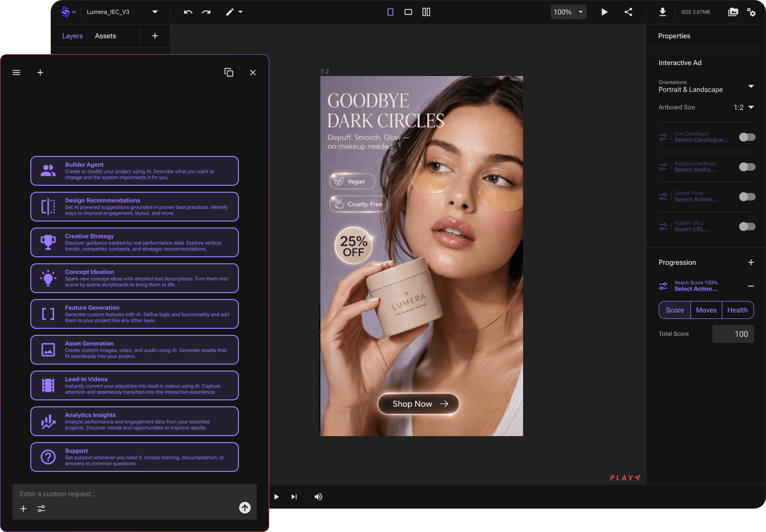Open Design Recommendations

pos(135,207)
